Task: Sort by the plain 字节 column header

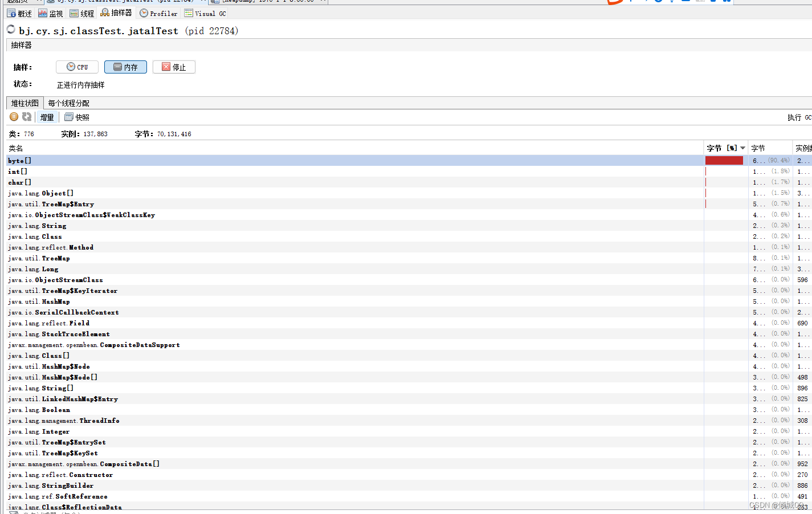Action: (770, 148)
